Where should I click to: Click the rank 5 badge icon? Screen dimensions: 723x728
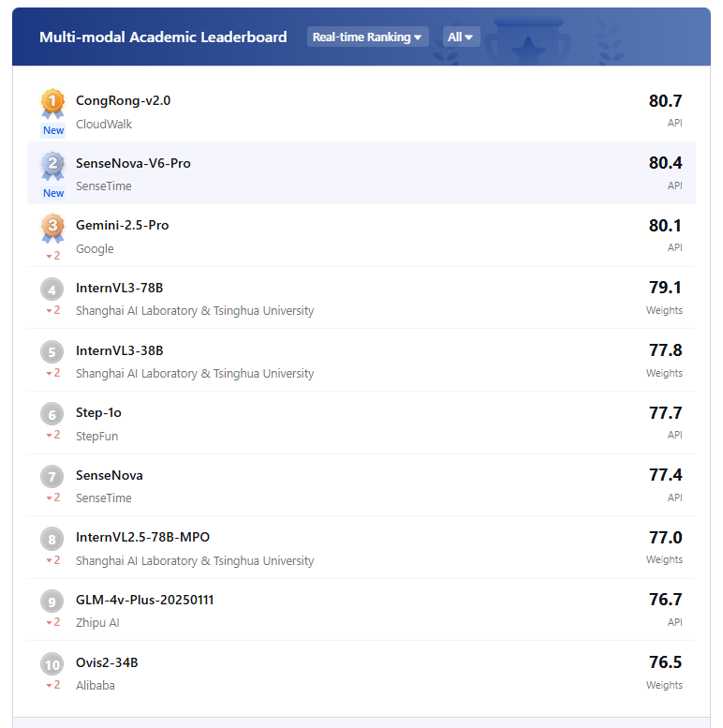[52, 352]
